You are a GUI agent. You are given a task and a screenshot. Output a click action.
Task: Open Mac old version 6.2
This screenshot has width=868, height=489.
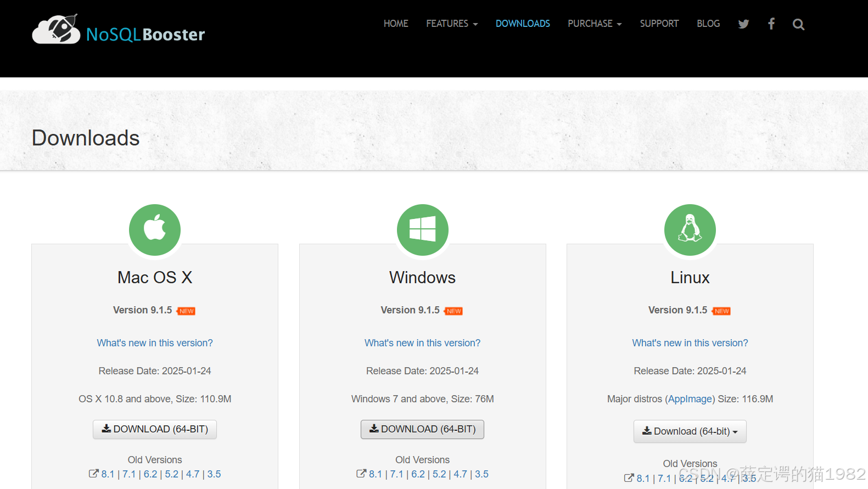(150, 474)
